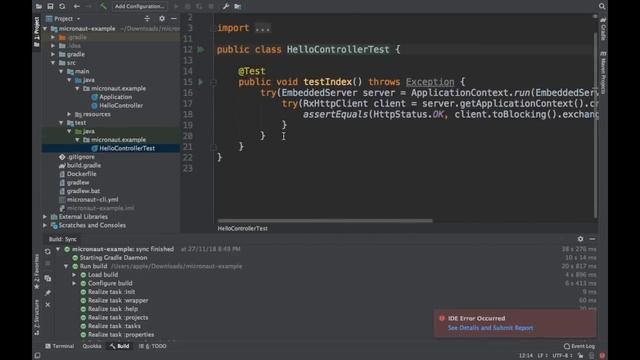Click the editor vertical scrollbar

(596, 124)
